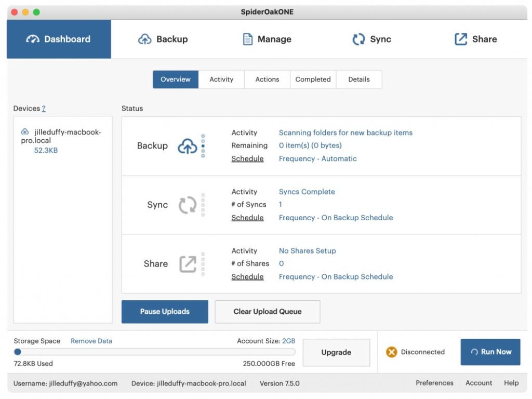
Task: Click the Share tab export icon
Action: click(x=461, y=39)
